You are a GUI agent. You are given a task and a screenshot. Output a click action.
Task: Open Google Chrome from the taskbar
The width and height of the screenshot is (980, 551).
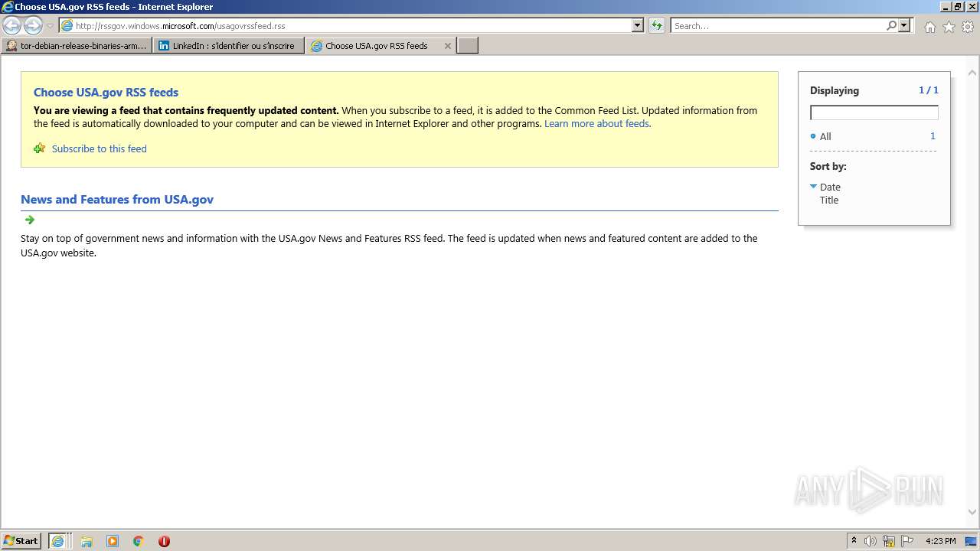tap(139, 541)
